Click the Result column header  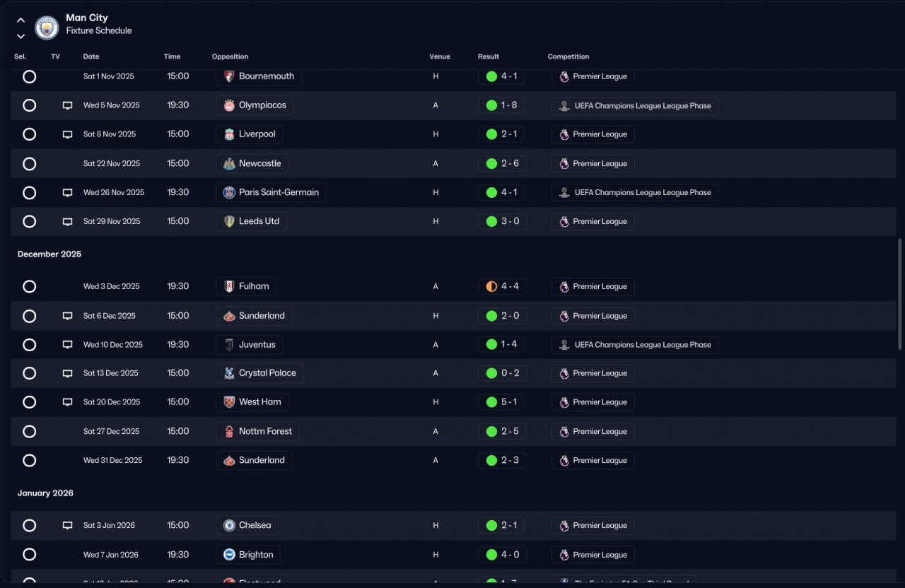[489, 57]
